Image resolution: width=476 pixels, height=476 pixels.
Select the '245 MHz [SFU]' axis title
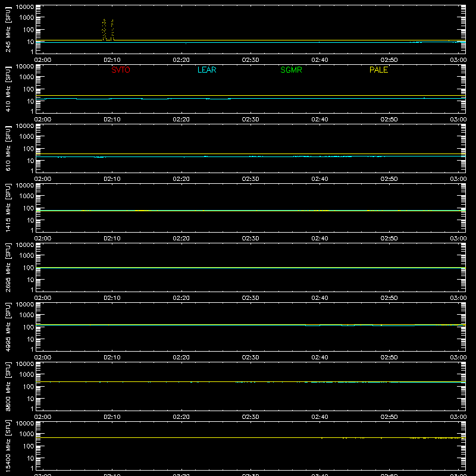8,29
